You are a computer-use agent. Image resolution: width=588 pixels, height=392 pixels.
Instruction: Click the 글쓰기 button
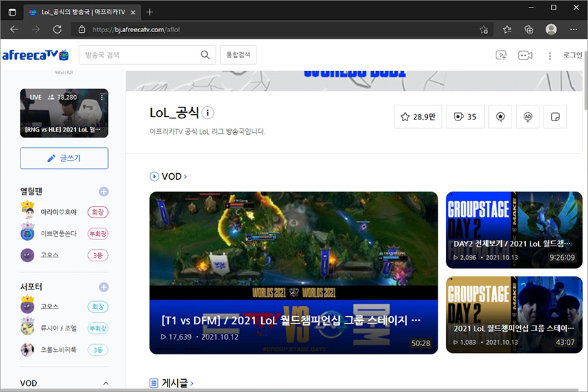tap(64, 158)
